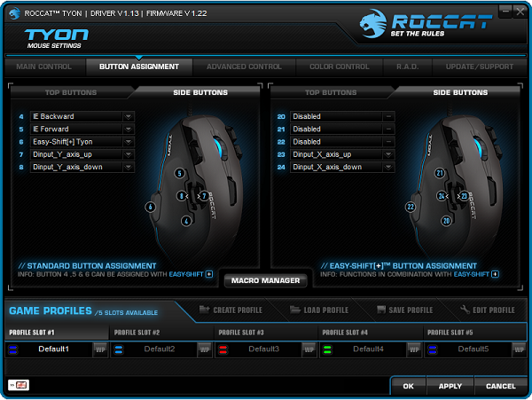Viewport: 532px width, 400px height.
Task: Click the green color indicator of Default4 profile
Action: [327, 349]
